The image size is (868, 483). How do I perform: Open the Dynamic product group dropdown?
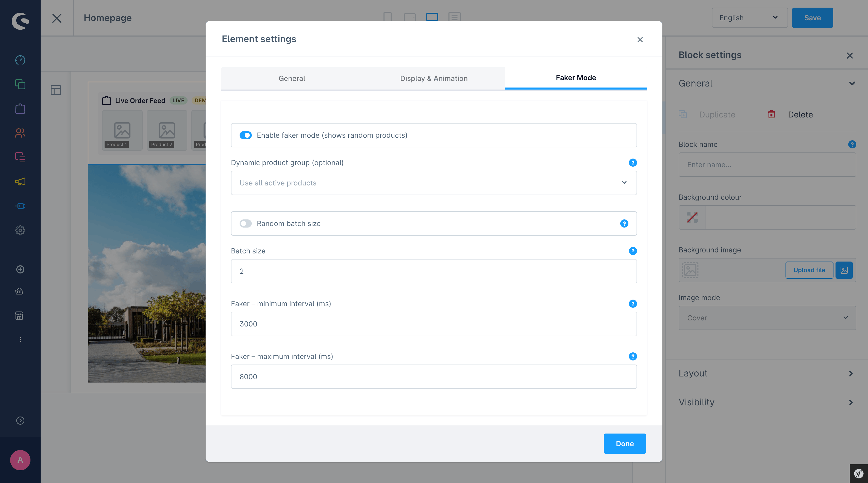(433, 183)
